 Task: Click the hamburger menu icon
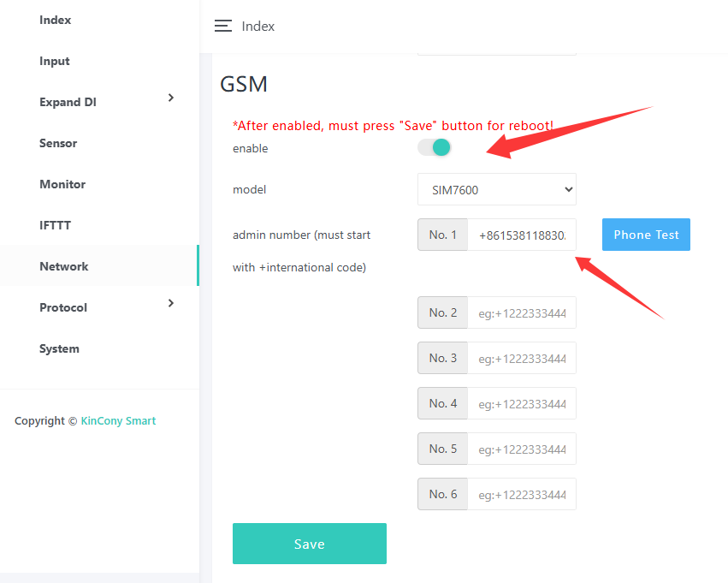223,27
